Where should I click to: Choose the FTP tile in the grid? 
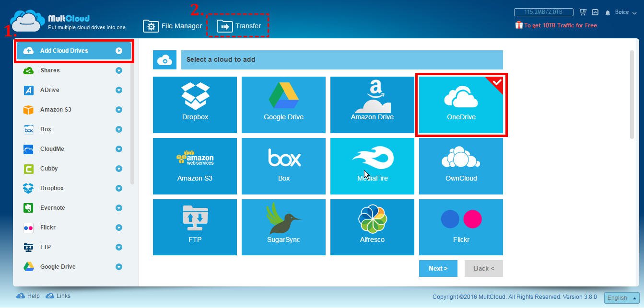point(195,227)
